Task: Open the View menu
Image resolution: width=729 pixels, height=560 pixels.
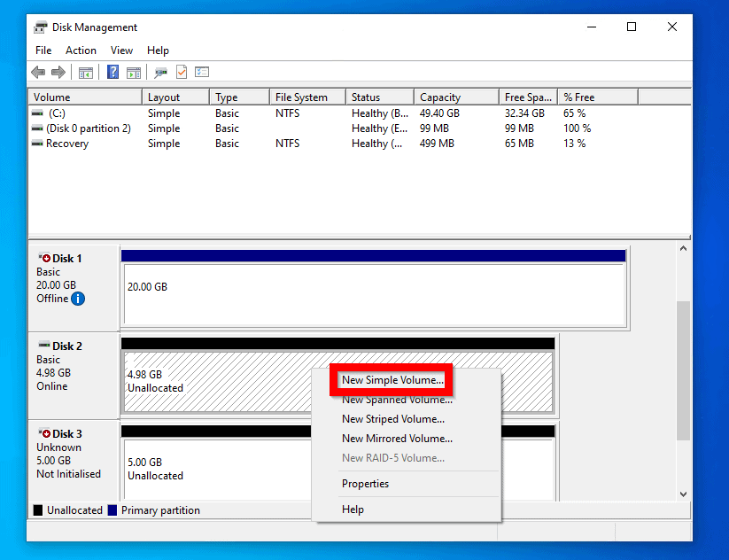Action: [x=121, y=51]
